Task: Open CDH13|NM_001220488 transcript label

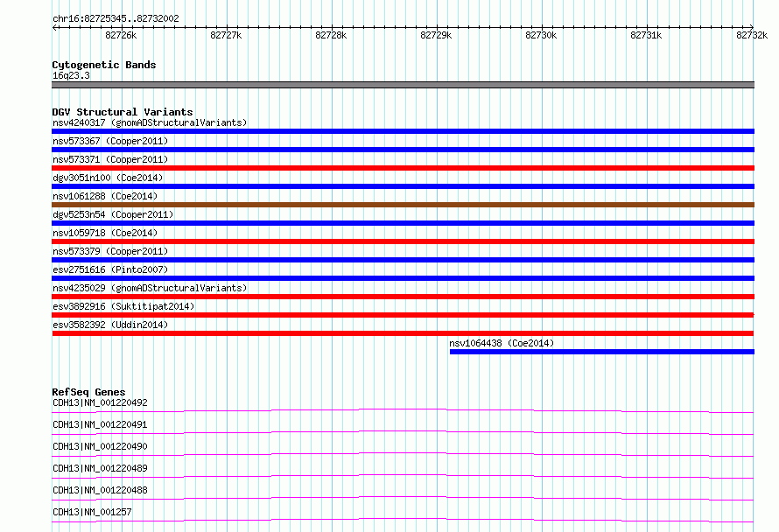Action: (x=100, y=490)
